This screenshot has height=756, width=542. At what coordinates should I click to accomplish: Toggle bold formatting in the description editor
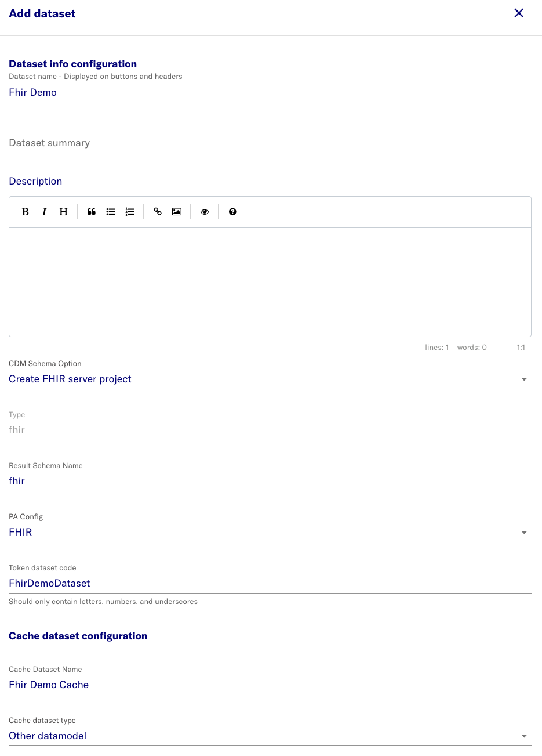tap(25, 211)
